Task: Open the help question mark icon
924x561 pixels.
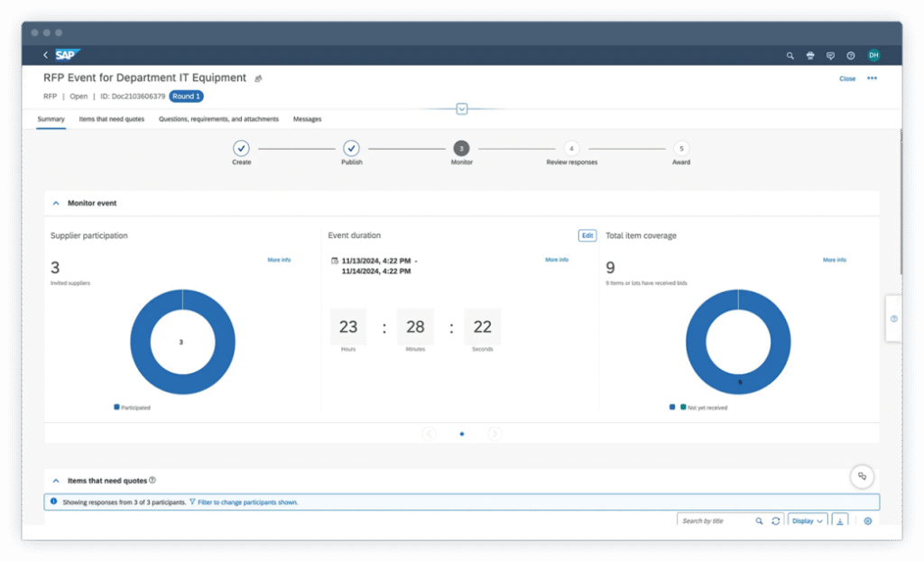Action: tap(851, 56)
